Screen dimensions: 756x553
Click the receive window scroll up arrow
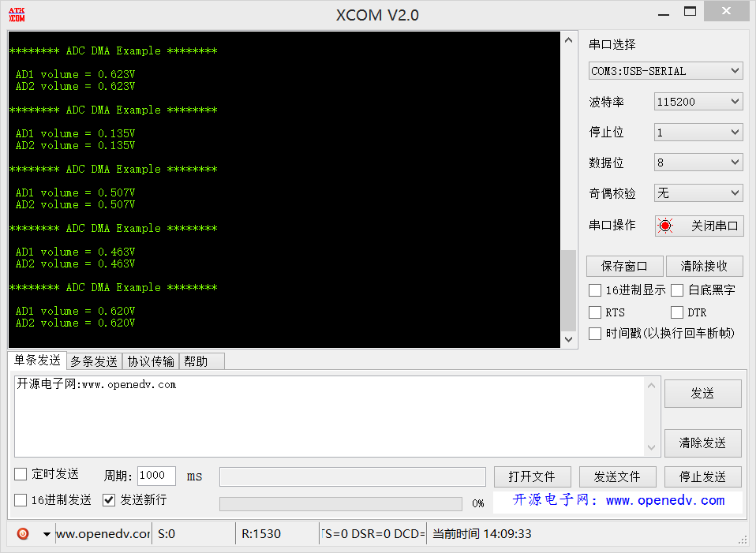coord(569,40)
